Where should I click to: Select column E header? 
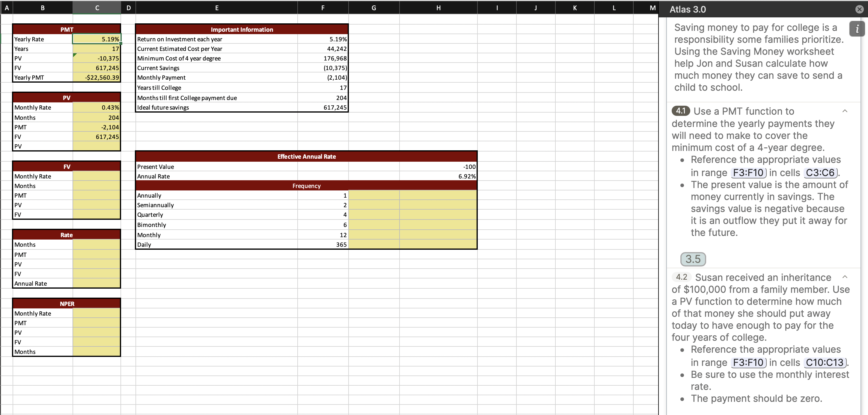point(216,8)
